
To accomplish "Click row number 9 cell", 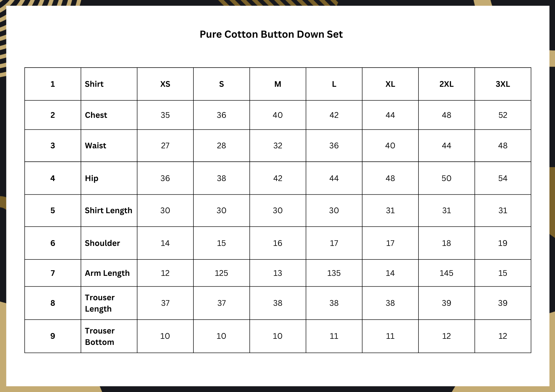I will coord(53,336).
